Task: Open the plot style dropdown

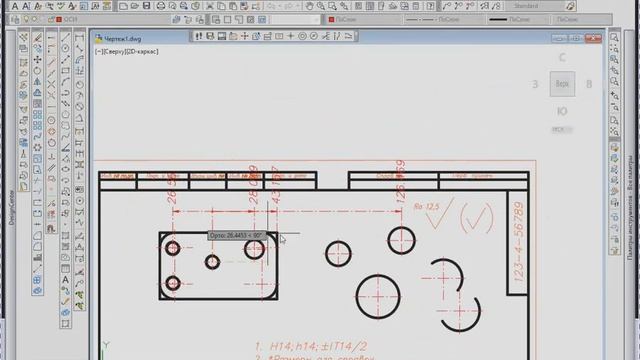Action: click(582, 19)
